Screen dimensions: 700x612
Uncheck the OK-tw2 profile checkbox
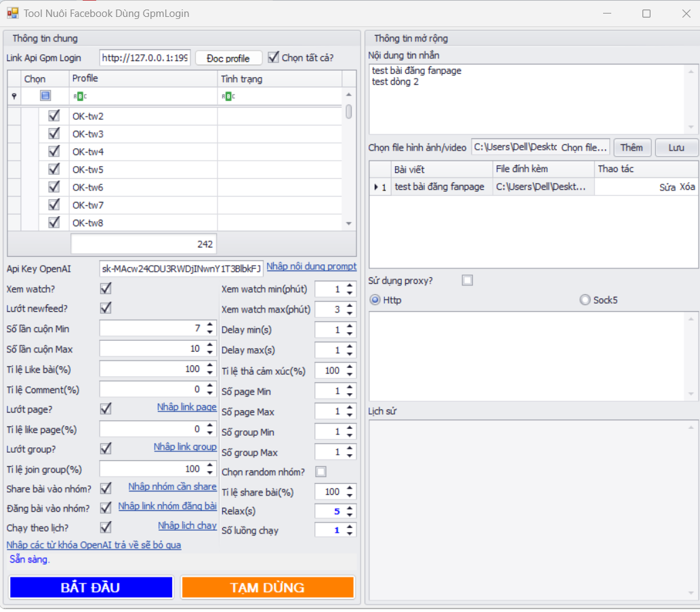point(54,116)
